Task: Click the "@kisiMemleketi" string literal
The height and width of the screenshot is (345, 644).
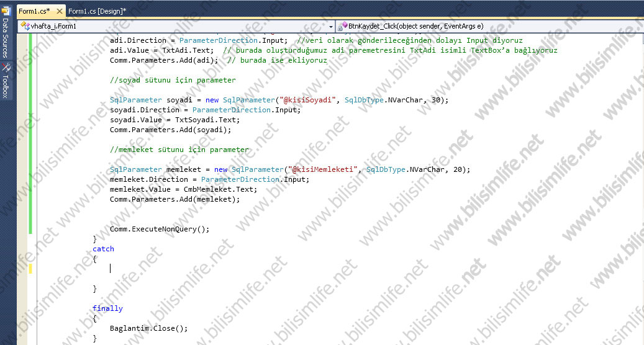Action: (323, 169)
